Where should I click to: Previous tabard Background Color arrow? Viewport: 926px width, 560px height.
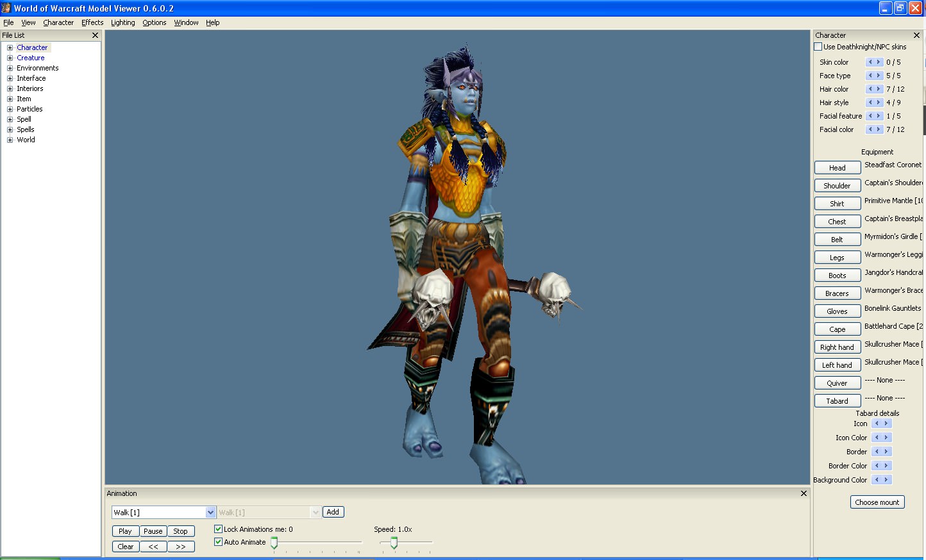[877, 480]
